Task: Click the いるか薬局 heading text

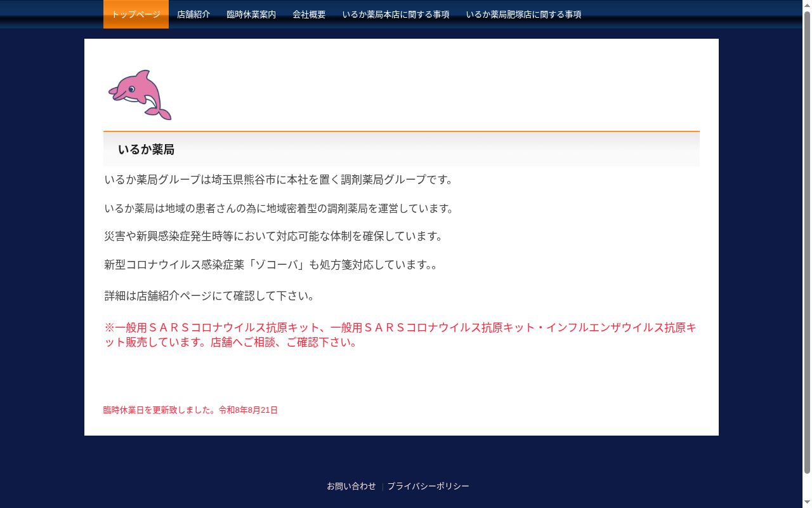Action: (146, 149)
